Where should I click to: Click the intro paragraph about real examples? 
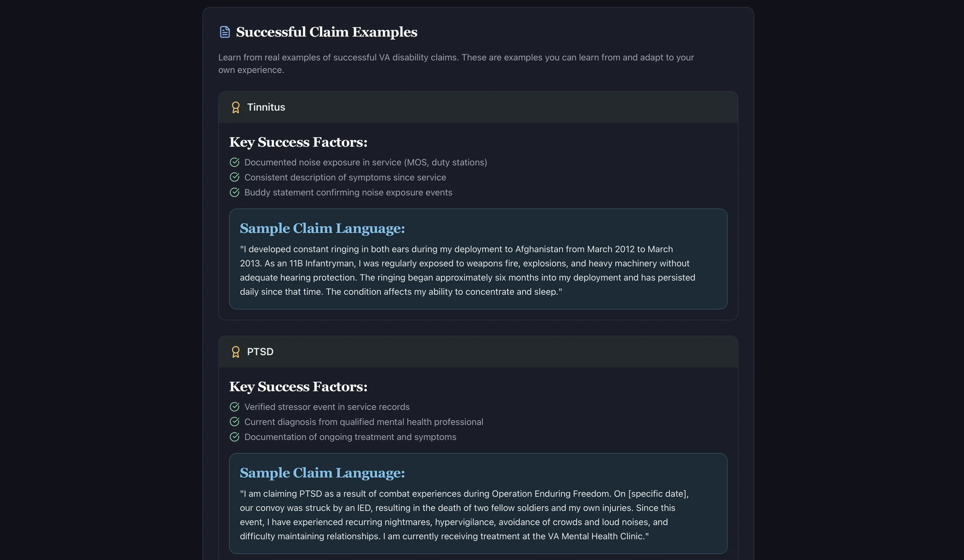click(x=456, y=63)
